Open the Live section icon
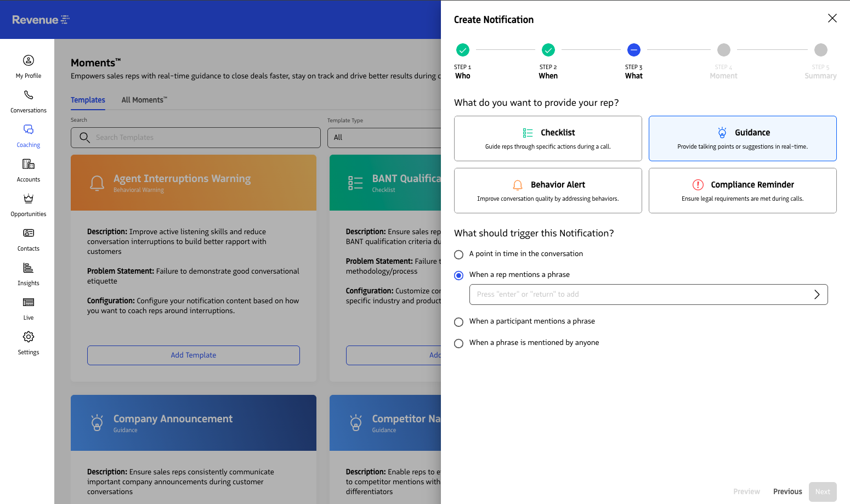The image size is (850, 504). pyautogui.click(x=29, y=303)
